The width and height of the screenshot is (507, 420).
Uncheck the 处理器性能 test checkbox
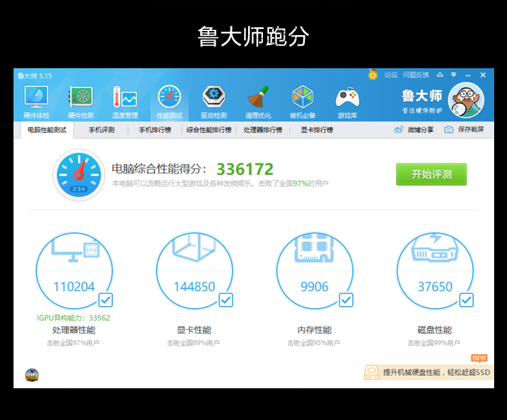(105, 300)
